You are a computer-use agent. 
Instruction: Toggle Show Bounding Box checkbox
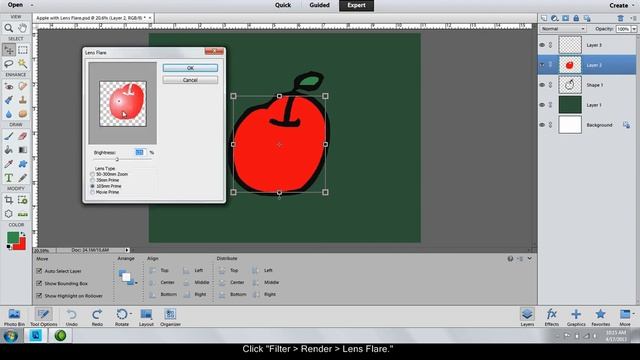pyautogui.click(x=39, y=283)
